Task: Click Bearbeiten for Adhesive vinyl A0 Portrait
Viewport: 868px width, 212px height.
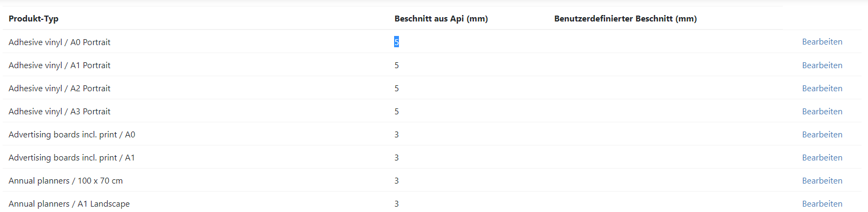Action: [822, 42]
